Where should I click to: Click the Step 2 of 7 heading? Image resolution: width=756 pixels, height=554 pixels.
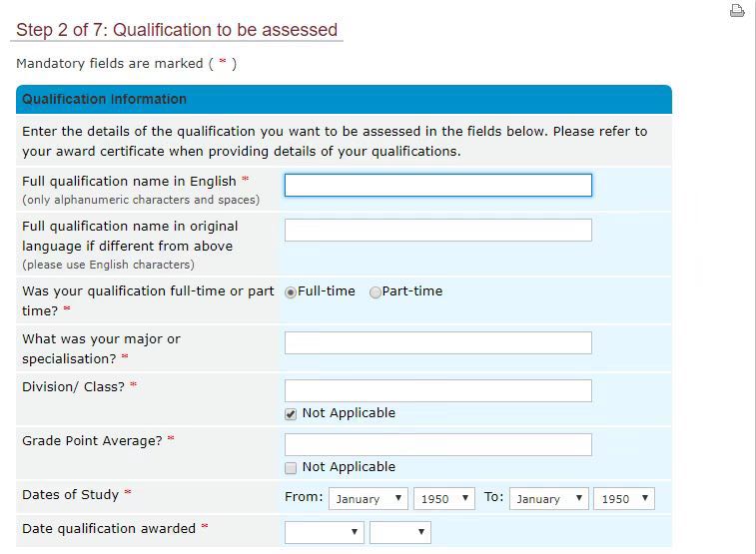click(x=177, y=30)
